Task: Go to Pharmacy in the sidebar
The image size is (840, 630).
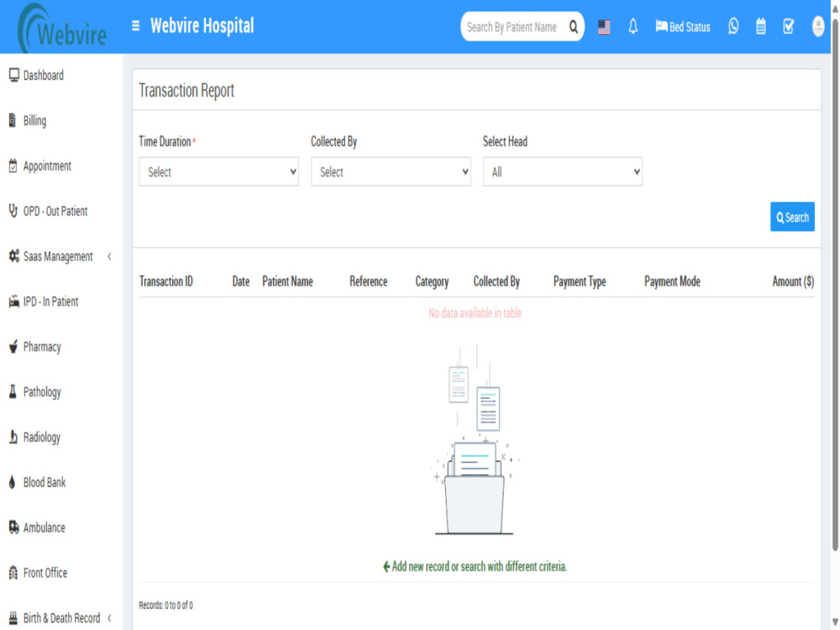Action: [x=42, y=347]
